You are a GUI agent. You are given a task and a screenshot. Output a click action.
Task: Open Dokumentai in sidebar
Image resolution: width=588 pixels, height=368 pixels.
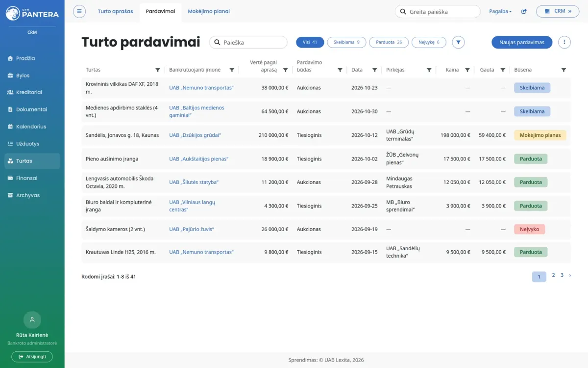click(x=32, y=109)
